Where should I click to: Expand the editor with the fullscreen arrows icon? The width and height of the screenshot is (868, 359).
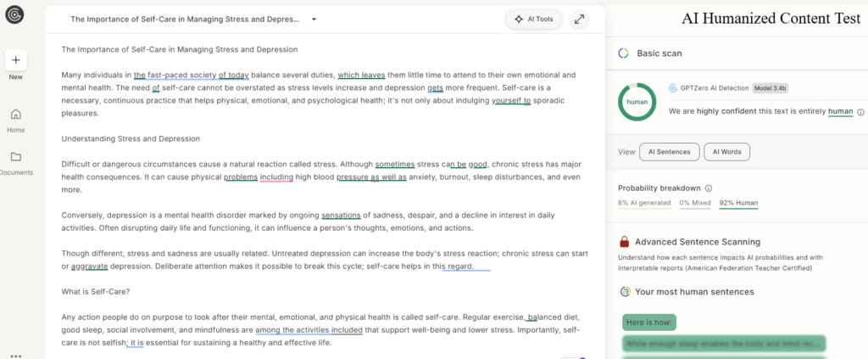click(579, 19)
